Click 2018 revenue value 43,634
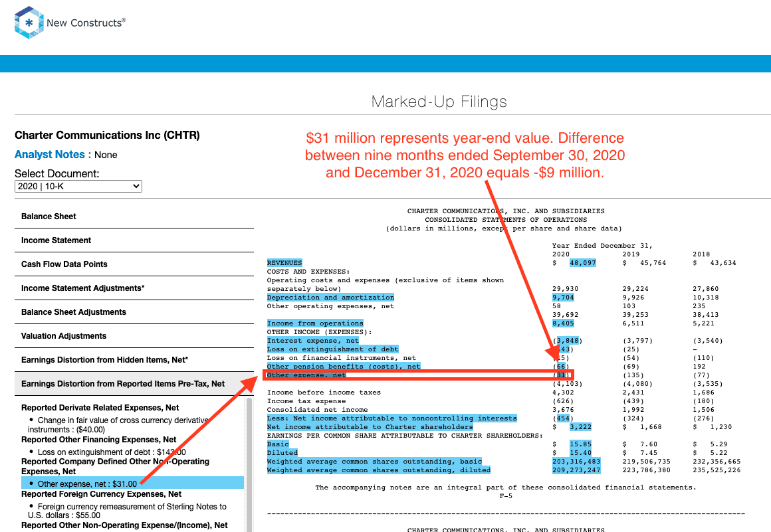Viewport: 771px width, 532px height. 723,263
